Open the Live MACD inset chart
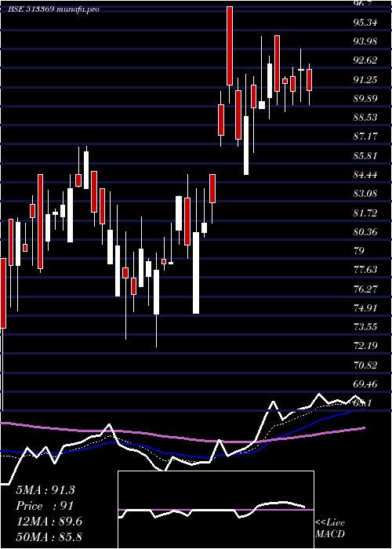392x549 pixels. (x=216, y=510)
